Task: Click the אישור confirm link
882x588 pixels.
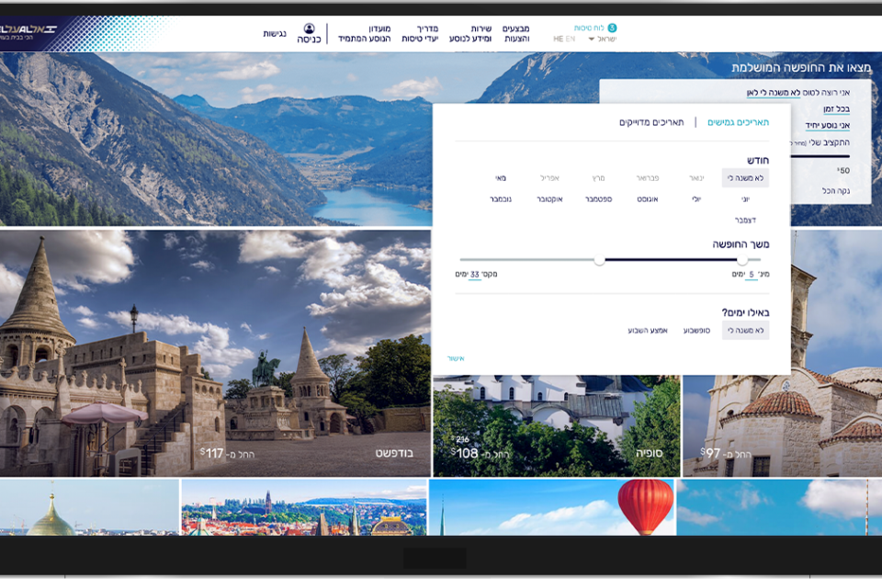Action: click(x=457, y=358)
